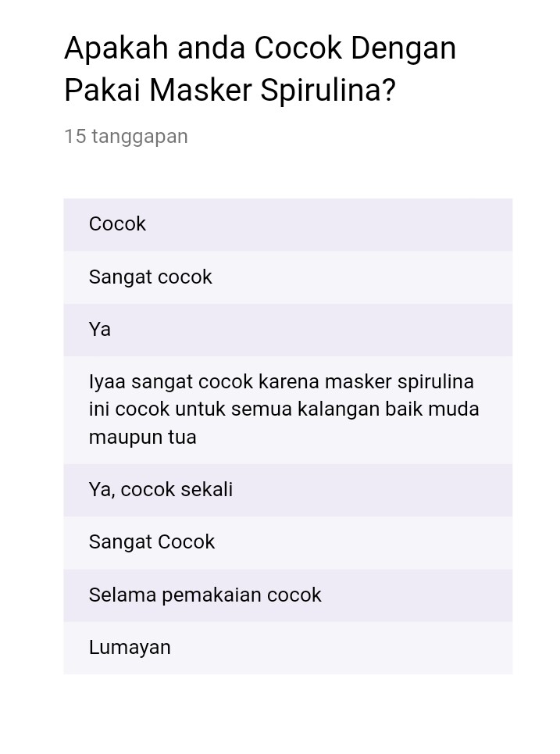Click the word "Dengan" in the heading
This screenshot has width=560, height=754.
403,48
